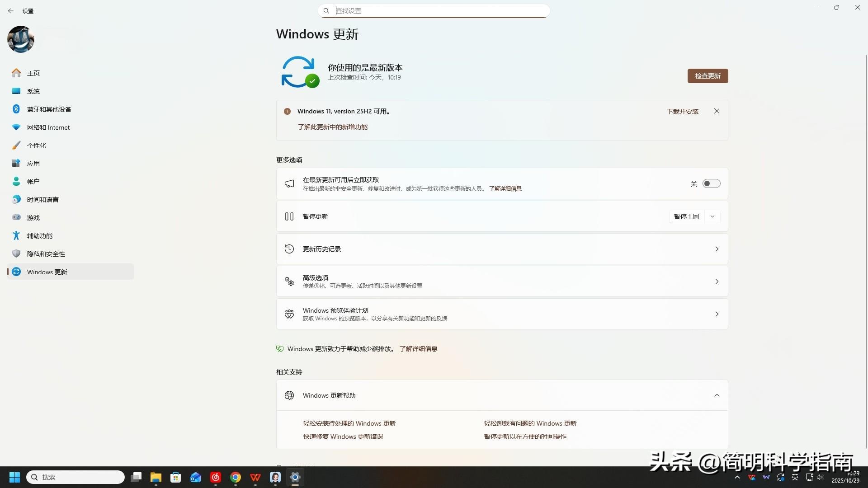Click the back arrow in Settings
The image size is (868, 488).
pyautogui.click(x=11, y=11)
